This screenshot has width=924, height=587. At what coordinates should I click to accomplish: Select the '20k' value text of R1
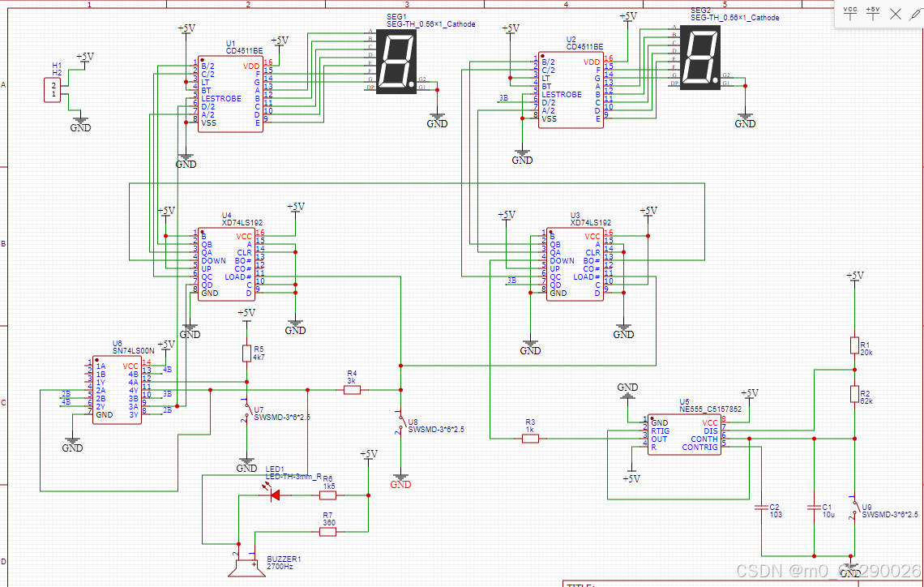click(x=866, y=353)
